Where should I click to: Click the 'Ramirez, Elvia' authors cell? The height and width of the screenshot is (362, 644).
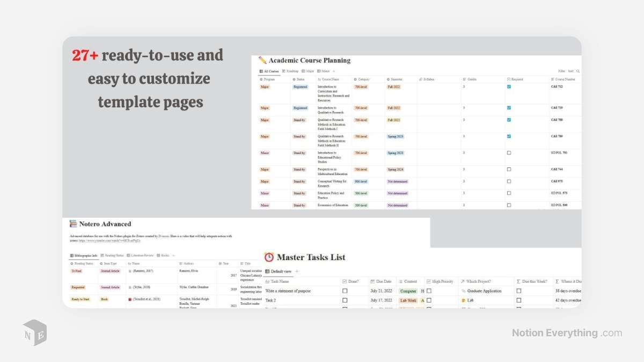189,271
